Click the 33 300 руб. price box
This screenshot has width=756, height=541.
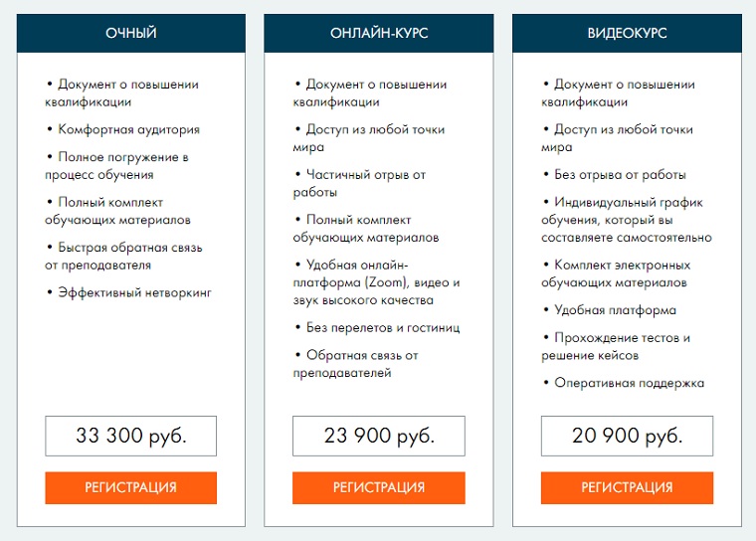pos(131,436)
